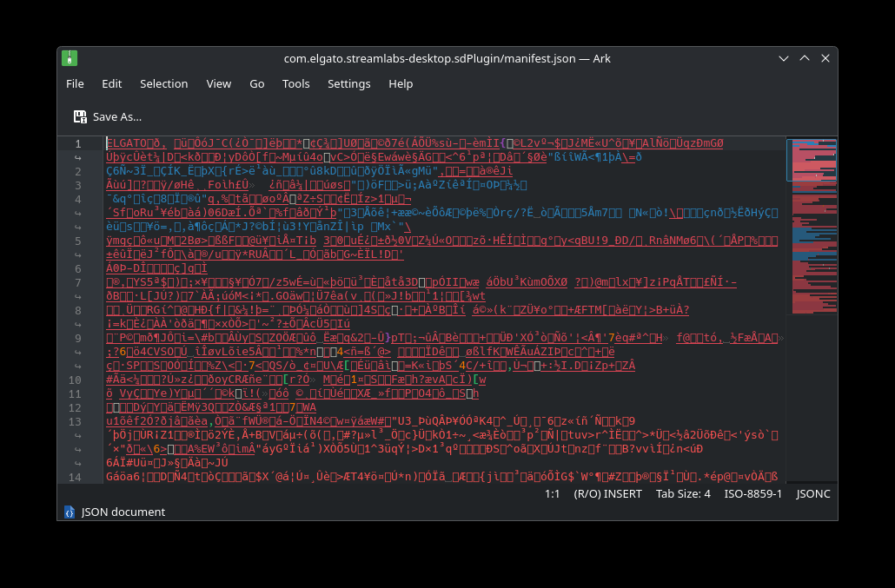Open the JSONC syntax mode selector
This screenshot has height=588, width=895.
[812, 494]
